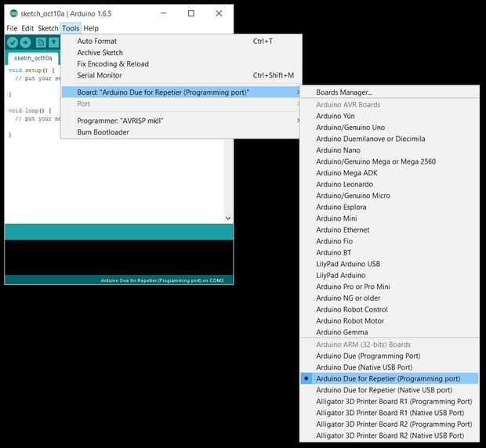
Task: Click the New sketch toolbar icon
Action: tap(41, 42)
